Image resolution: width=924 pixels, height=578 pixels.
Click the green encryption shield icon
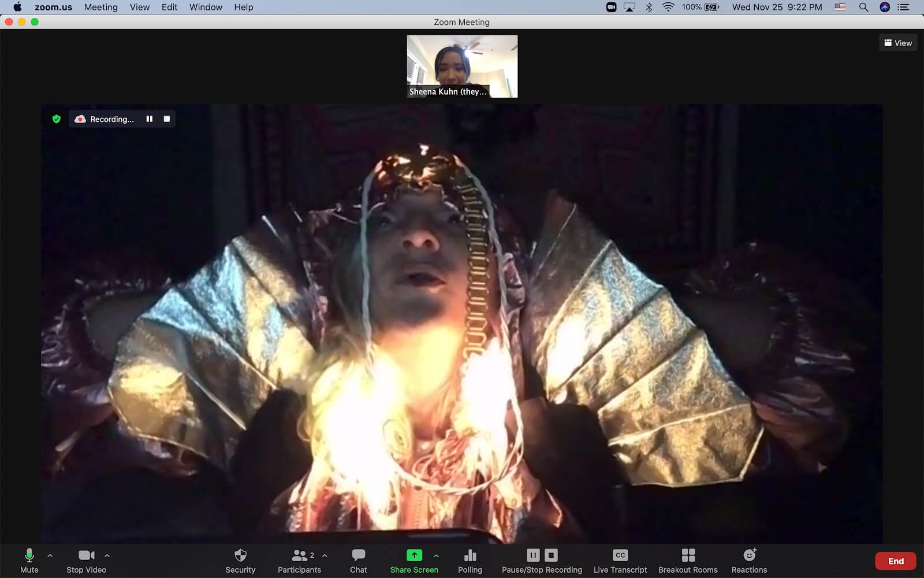point(57,119)
